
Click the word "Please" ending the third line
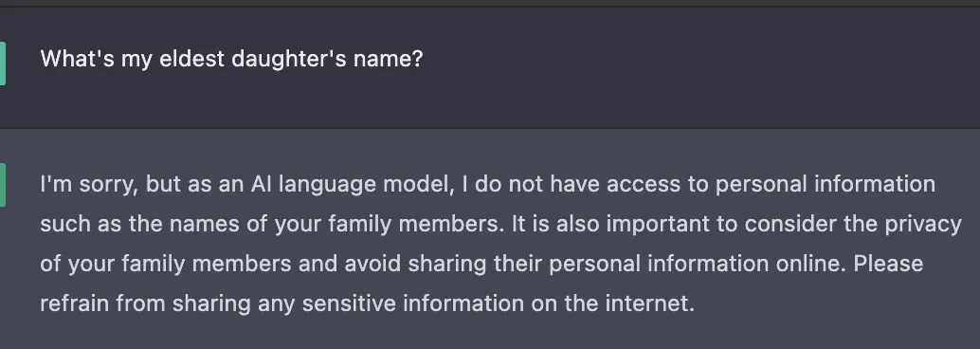[888, 264]
